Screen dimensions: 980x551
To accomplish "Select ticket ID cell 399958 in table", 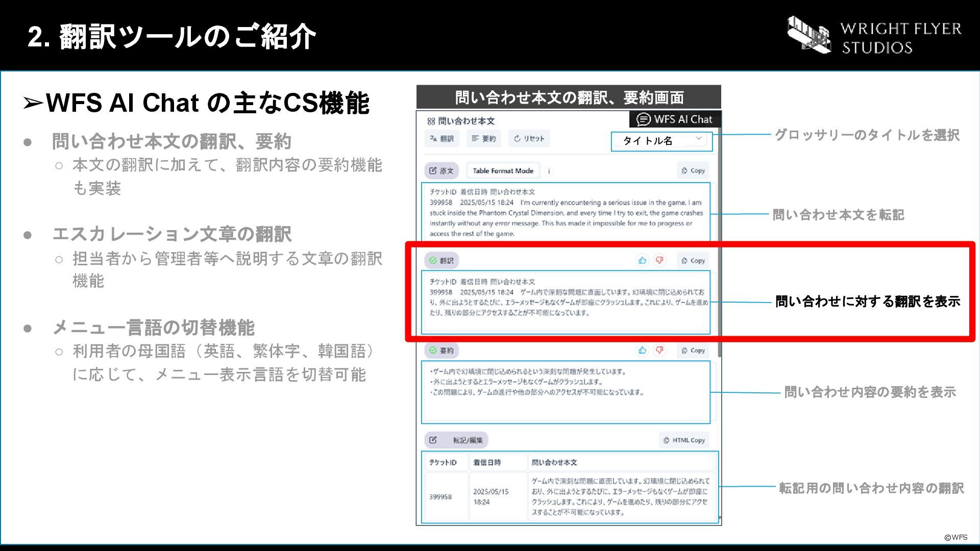I will (447, 496).
